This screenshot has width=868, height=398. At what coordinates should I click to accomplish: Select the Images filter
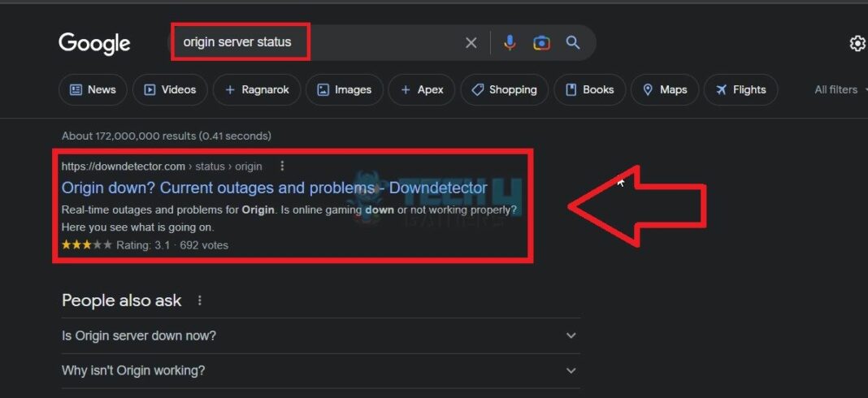click(x=344, y=89)
